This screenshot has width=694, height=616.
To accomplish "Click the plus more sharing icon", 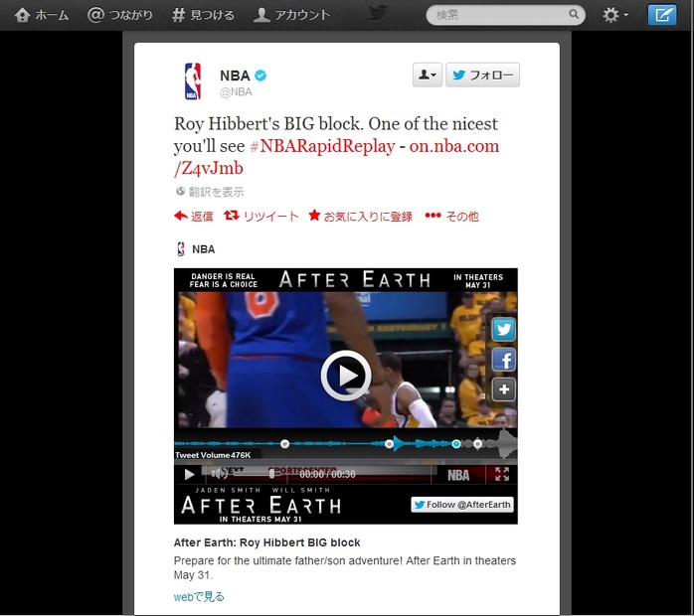I will tap(504, 390).
